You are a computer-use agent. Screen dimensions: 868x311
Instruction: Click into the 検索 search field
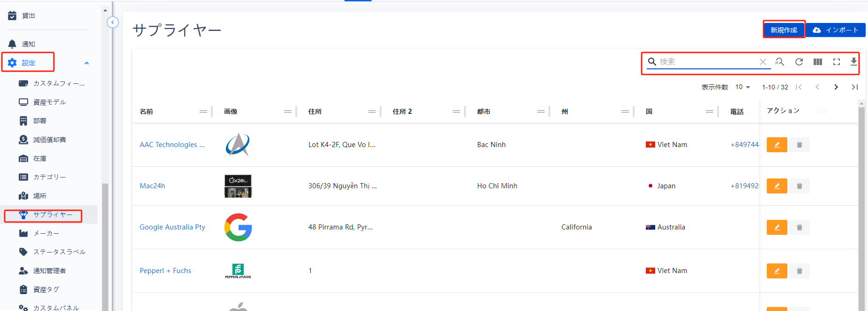tap(707, 62)
